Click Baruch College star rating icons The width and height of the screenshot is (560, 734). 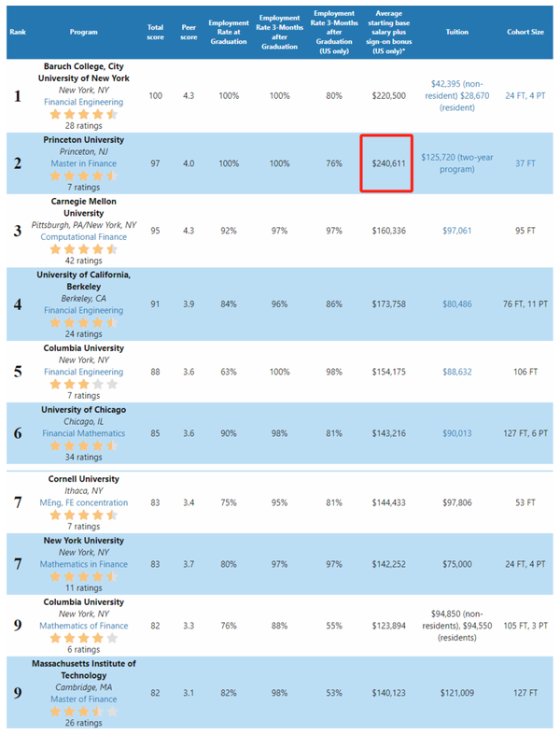click(84, 114)
